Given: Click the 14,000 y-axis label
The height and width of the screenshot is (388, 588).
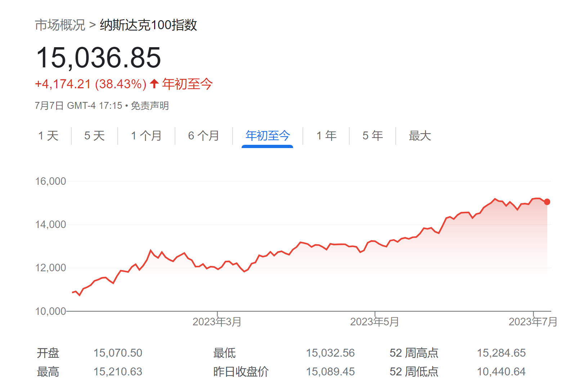Looking at the screenshot, I should coord(50,224).
